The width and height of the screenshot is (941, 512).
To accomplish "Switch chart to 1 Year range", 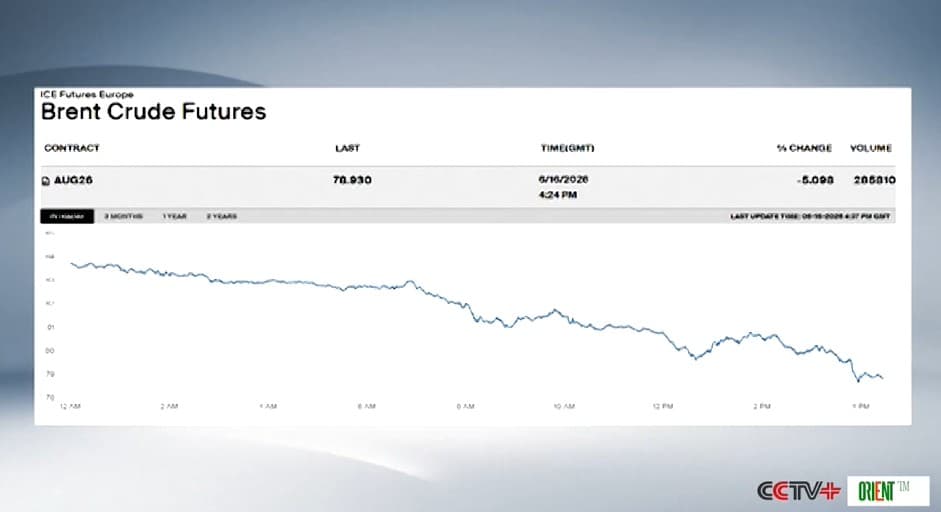I will click(x=175, y=216).
